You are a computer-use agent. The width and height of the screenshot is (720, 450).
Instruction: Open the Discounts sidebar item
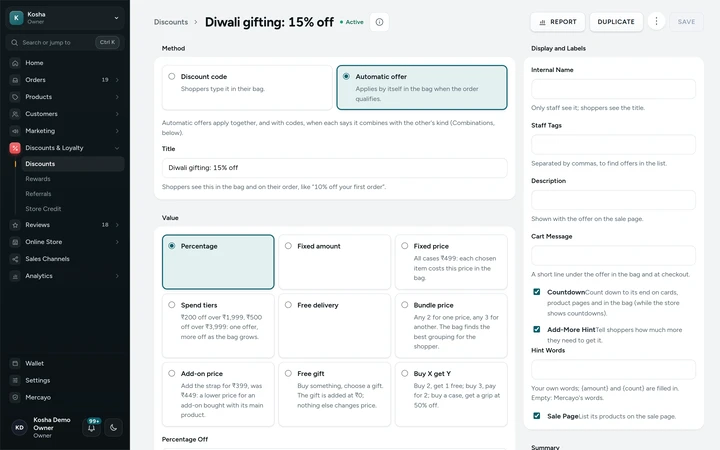tap(73, 164)
